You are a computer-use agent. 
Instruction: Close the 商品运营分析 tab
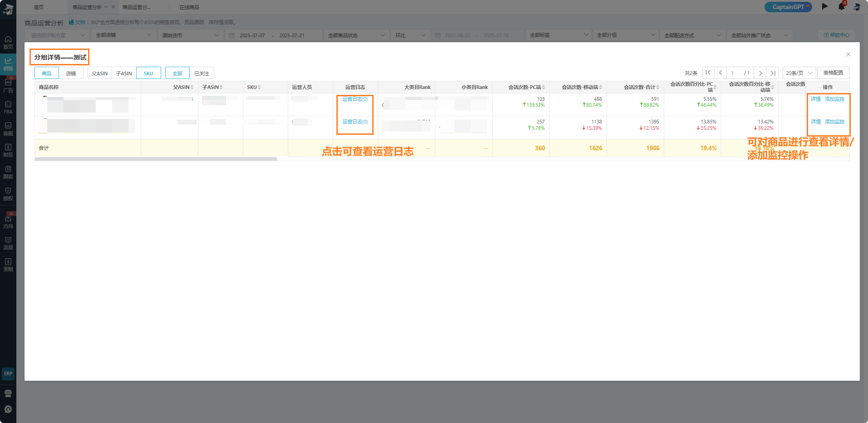(113, 7)
